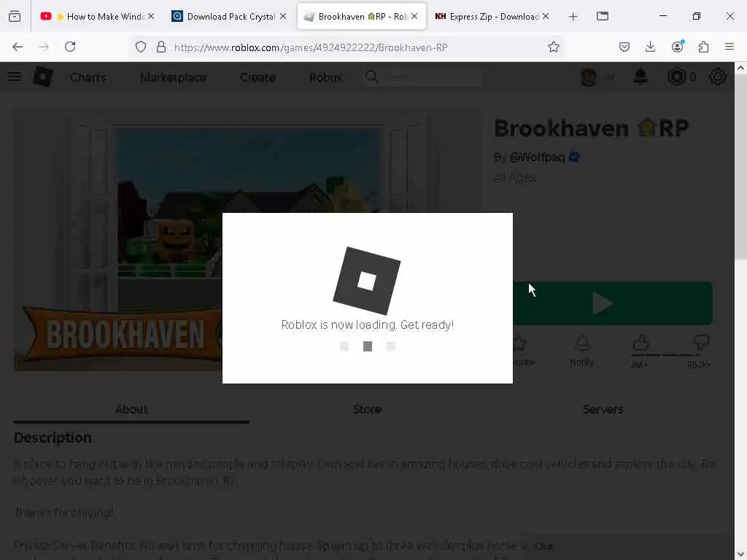Switch to the How to Make Windows tab
Viewport: 747px width, 560px height.
(x=98, y=17)
